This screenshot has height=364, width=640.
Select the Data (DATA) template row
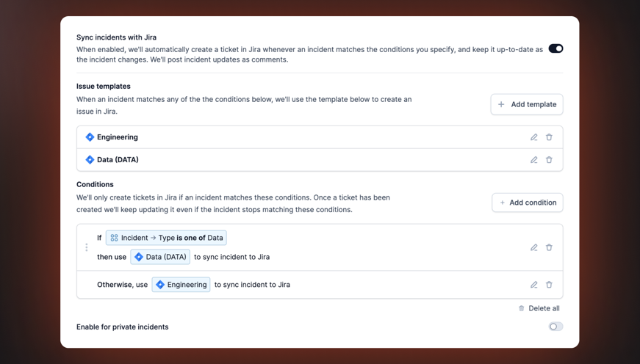[294, 160]
